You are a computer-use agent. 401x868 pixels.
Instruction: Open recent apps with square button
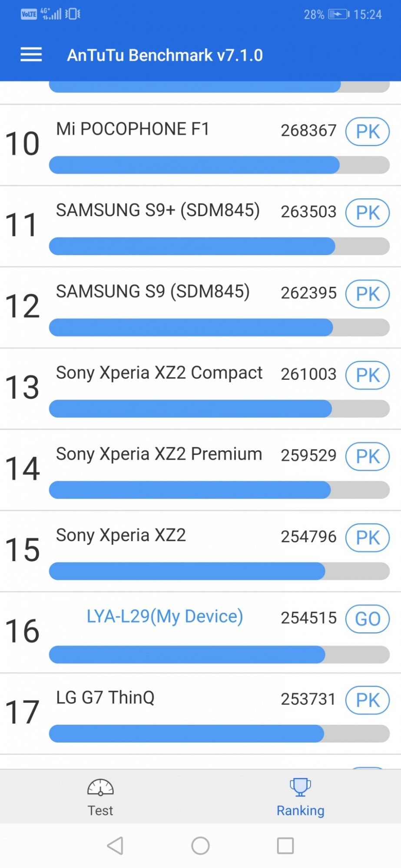(285, 845)
